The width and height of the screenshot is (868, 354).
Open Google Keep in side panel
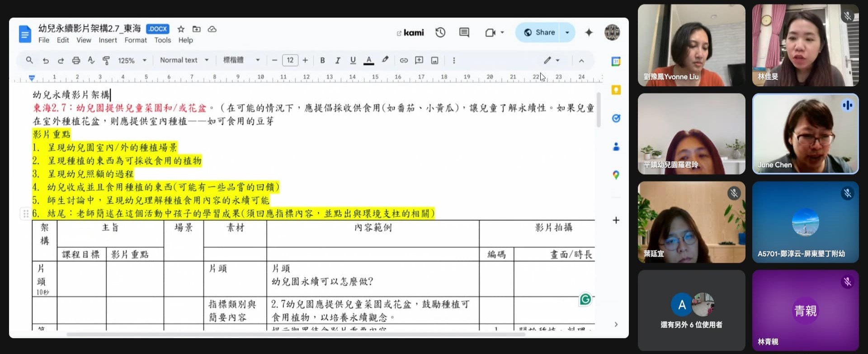click(616, 90)
